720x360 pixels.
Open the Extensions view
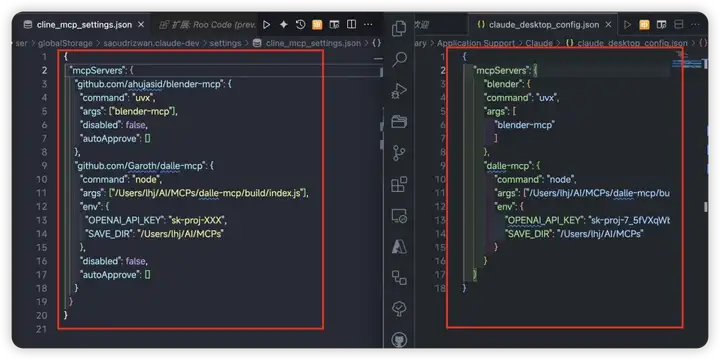(x=399, y=184)
